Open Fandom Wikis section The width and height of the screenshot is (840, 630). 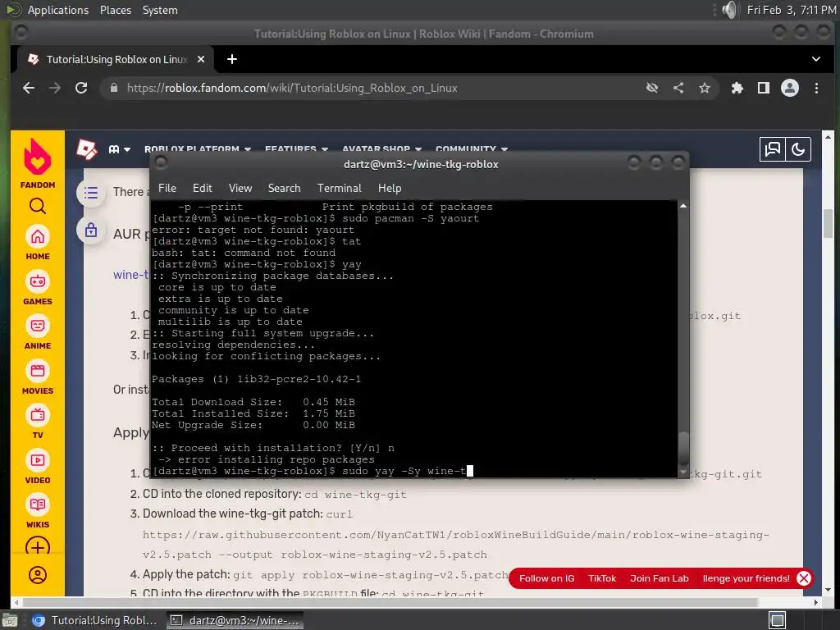coord(38,511)
